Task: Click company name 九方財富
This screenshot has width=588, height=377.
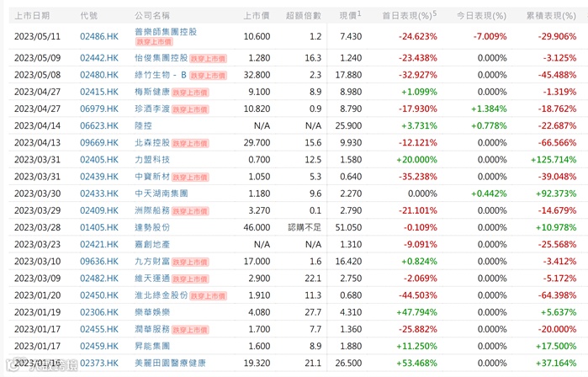Action: (152, 261)
